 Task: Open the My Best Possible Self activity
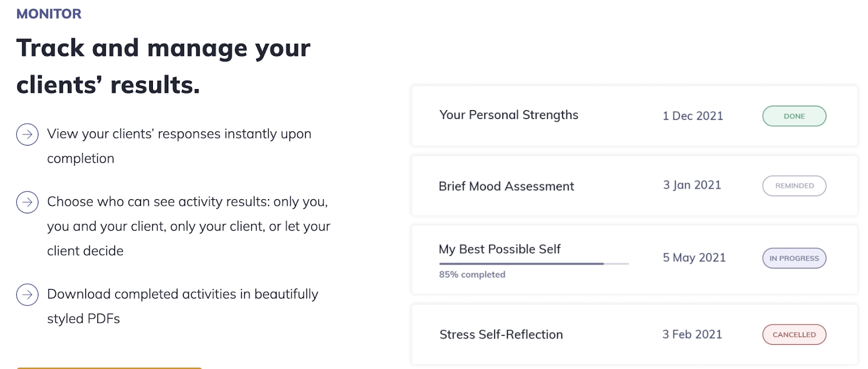499,249
